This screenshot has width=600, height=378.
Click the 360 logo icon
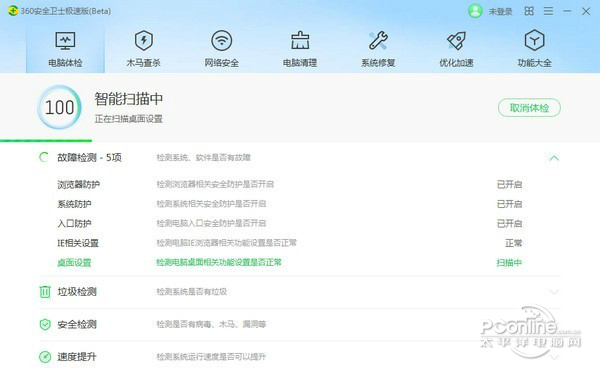point(13,11)
